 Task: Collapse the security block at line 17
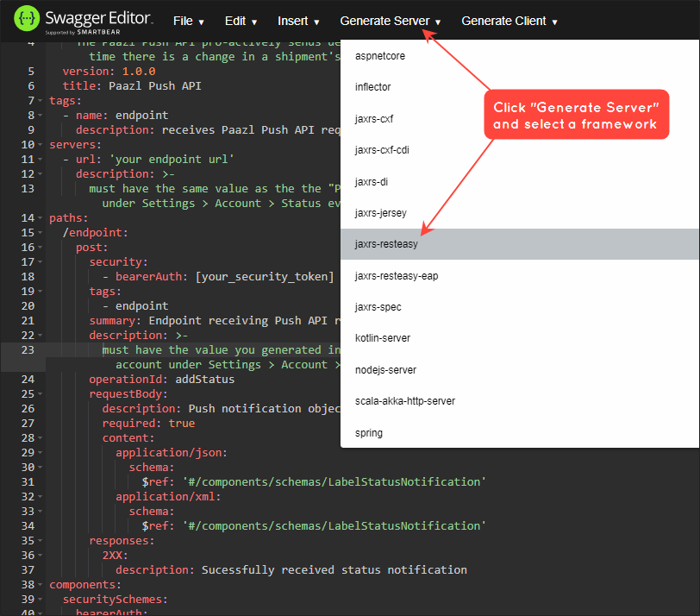[x=41, y=262]
